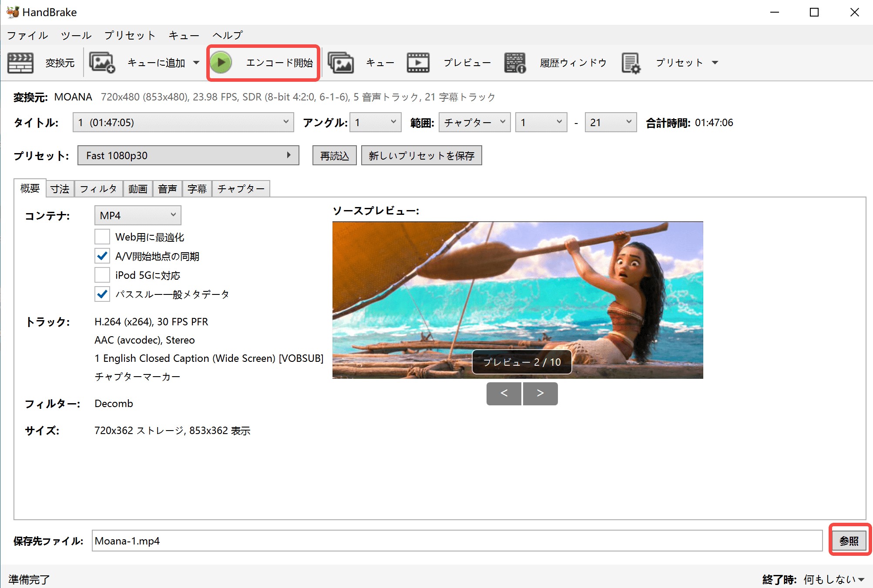This screenshot has height=588, width=873.
Task: Open the ツール menu
Action: (x=76, y=35)
